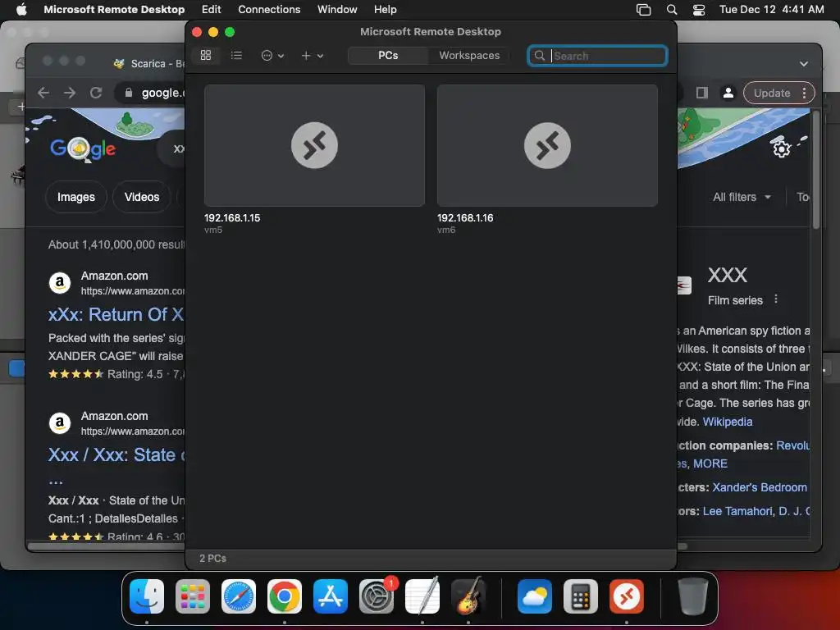Image resolution: width=840 pixels, height=630 pixels.
Task: Click the 192.168.1.15 label text
Action: [232, 217]
